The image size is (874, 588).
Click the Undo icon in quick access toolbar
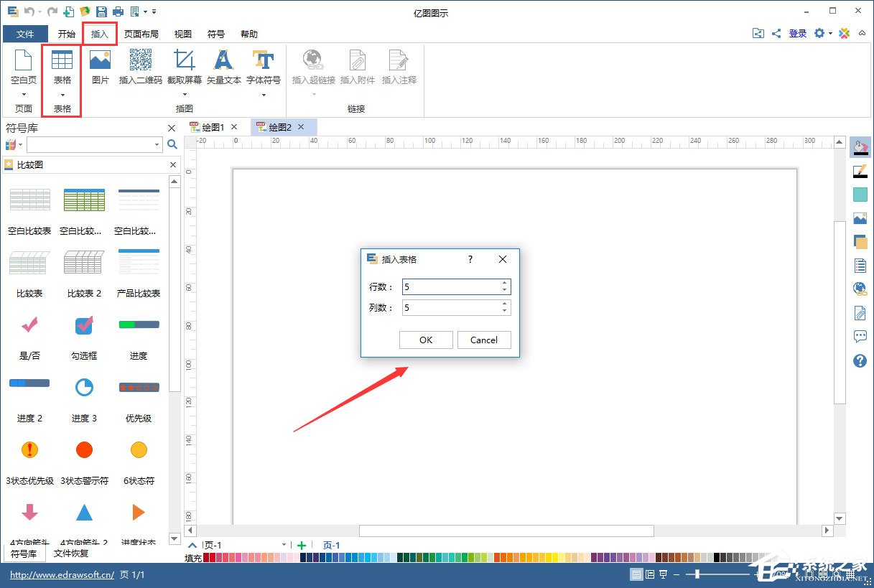click(29, 11)
